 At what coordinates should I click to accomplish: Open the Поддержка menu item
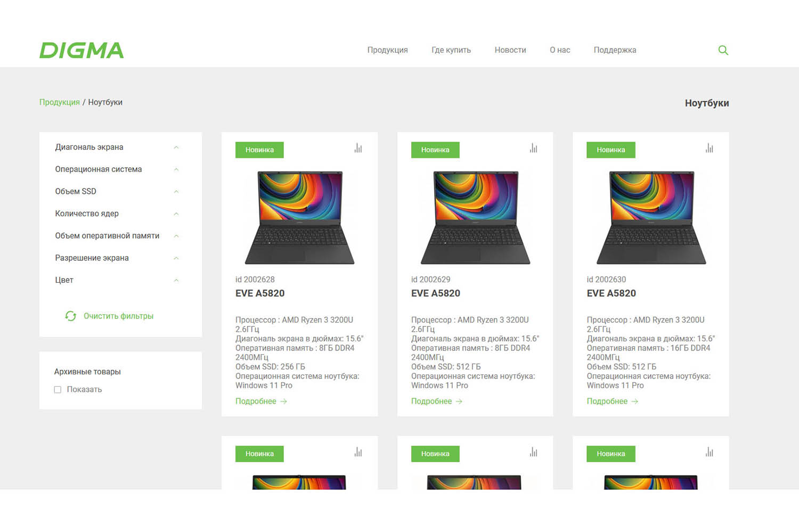point(615,50)
